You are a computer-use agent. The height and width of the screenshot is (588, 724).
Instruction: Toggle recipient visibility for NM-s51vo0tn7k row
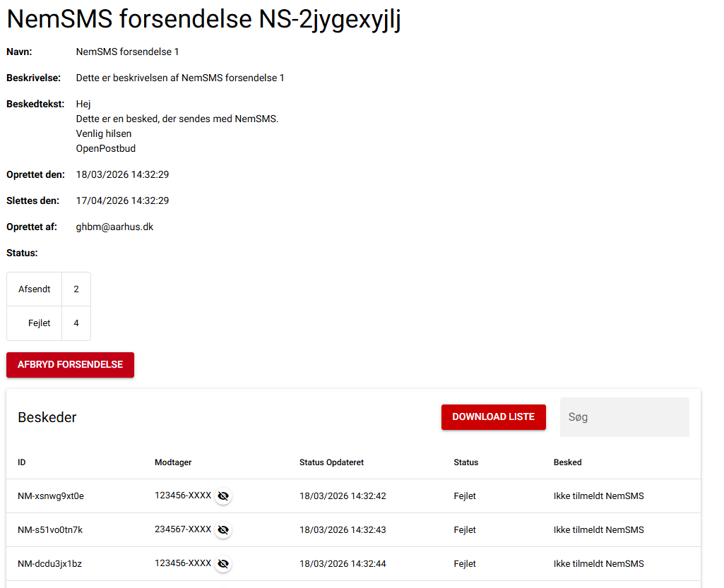pos(223,530)
